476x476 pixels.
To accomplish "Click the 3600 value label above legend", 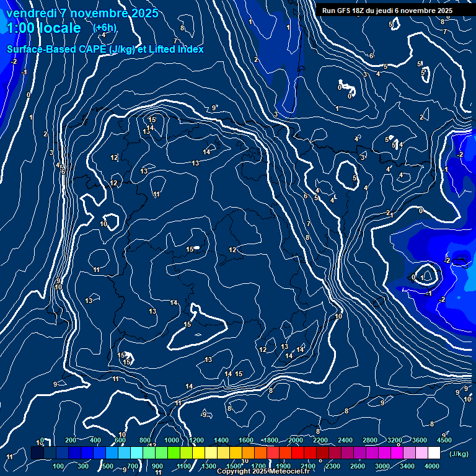I will (x=420, y=440).
